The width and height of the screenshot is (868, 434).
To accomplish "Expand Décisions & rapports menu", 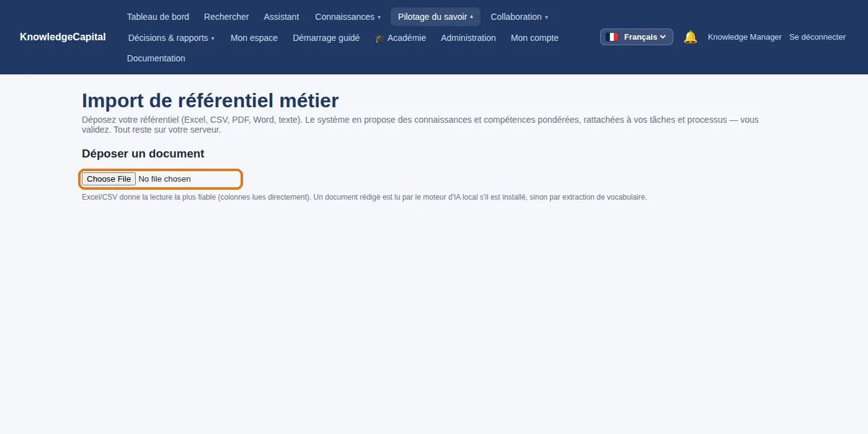I will [x=171, y=38].
